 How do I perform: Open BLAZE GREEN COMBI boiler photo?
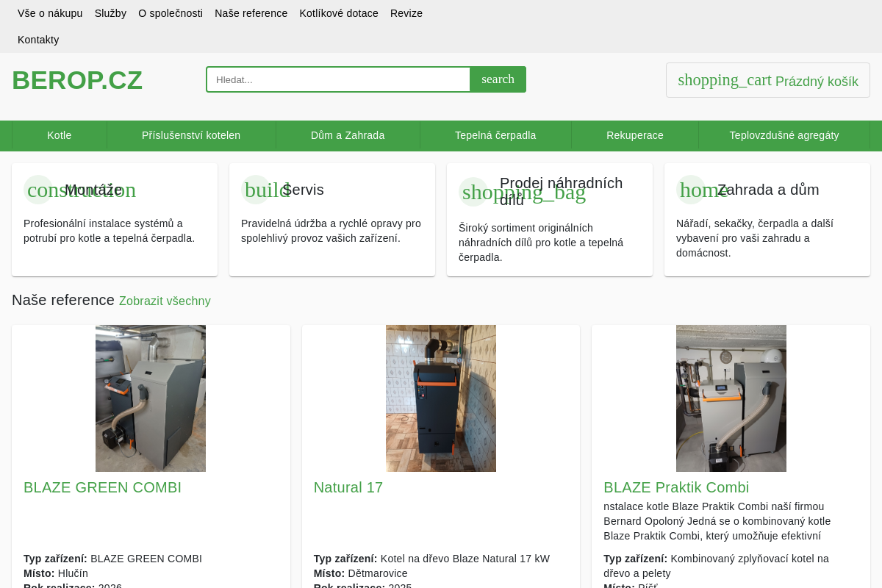[151, 398]
